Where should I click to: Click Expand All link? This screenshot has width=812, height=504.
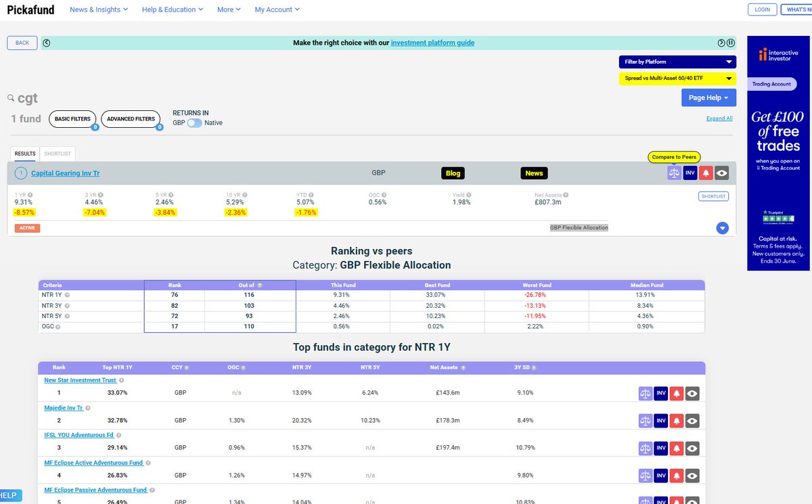[719, 118]
